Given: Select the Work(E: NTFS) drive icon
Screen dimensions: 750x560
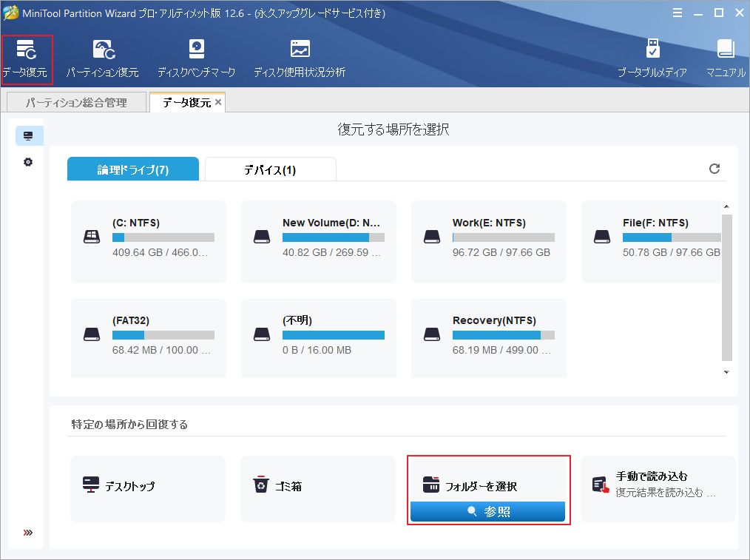Looking at the screenshot, I should coord(432,237).
